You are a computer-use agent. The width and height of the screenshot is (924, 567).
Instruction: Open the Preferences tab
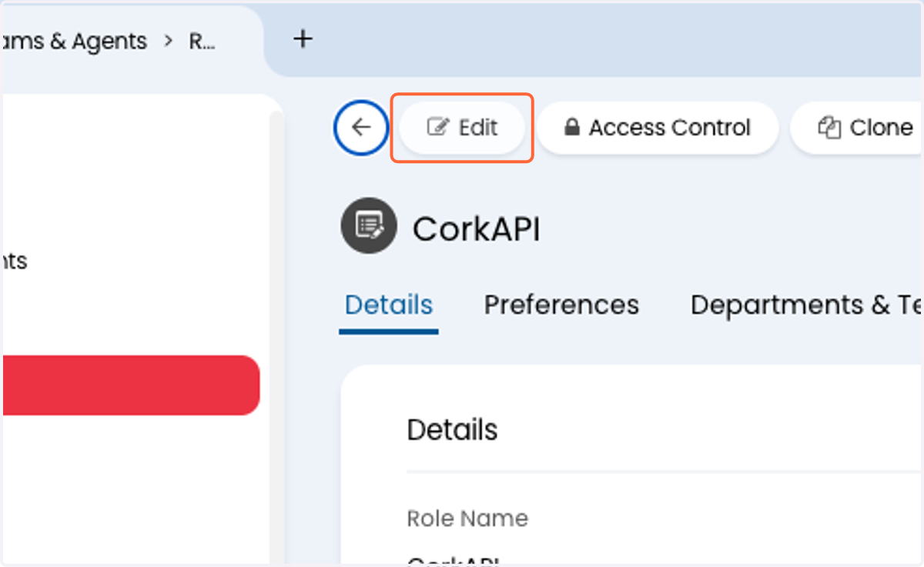pos(561,305)
